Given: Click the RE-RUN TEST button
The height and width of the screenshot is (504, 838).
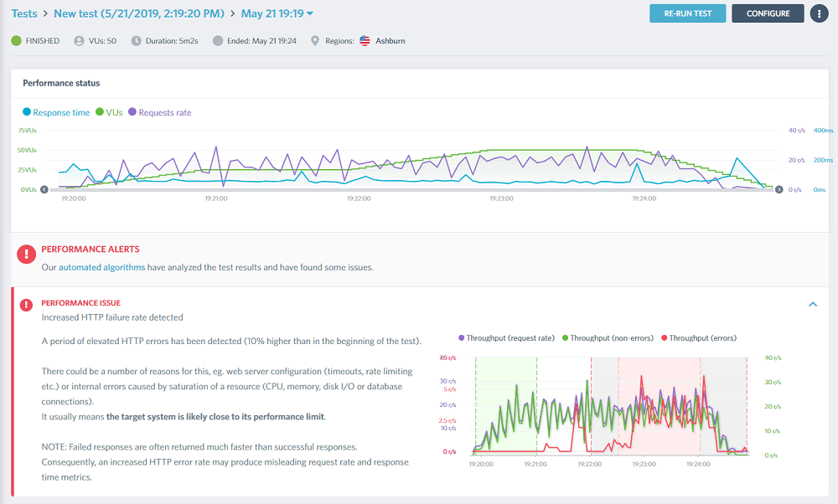Looking at the screenshot, I should click(x=688, y=13).
